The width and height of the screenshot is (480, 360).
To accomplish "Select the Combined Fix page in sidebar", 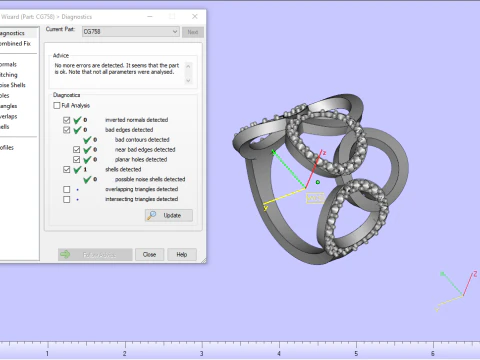I will tap(15, 44).
